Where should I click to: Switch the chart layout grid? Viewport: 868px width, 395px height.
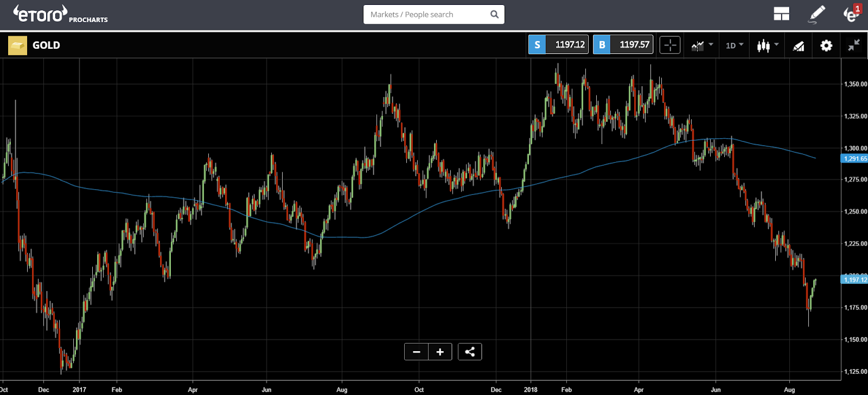click(x=781, y=14)
